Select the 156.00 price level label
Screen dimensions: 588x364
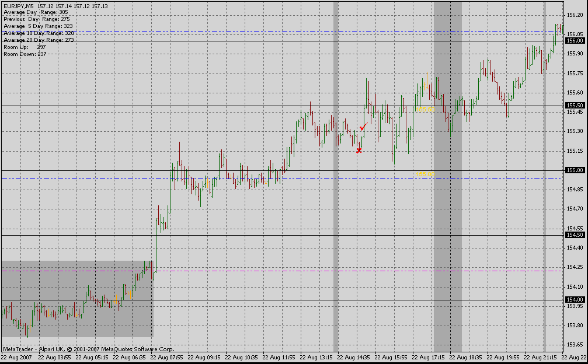coord(575,41)
